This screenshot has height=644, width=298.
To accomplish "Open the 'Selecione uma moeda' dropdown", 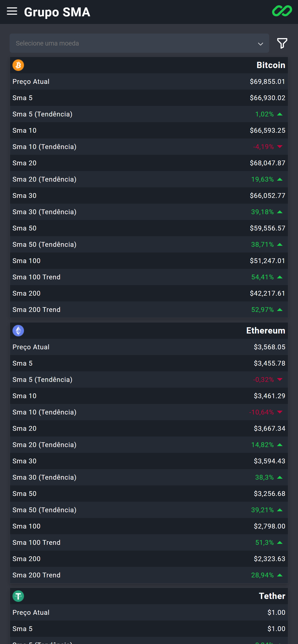I will pos(139,43).
